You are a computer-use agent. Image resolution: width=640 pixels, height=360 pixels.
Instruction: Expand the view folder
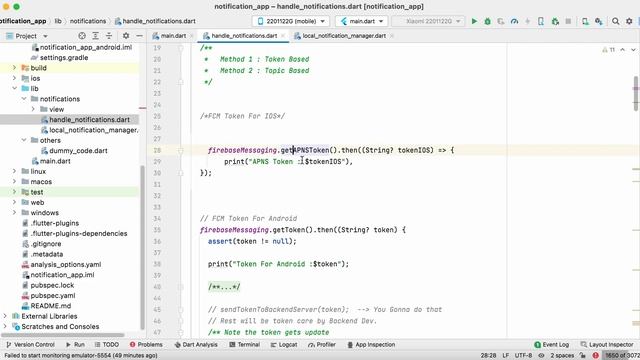(33, 109)
